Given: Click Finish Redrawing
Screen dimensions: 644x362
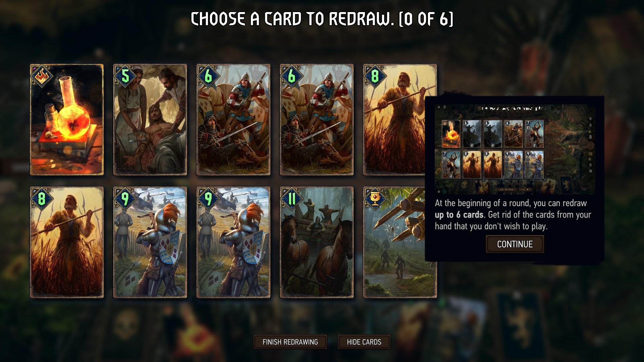Looking at the screenshot, I should 290,342.
